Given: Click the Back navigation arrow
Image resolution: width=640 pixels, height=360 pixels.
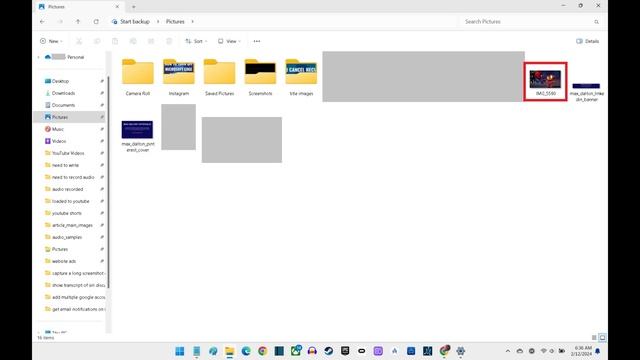Looking at the screenshot, I should (42, 22).
